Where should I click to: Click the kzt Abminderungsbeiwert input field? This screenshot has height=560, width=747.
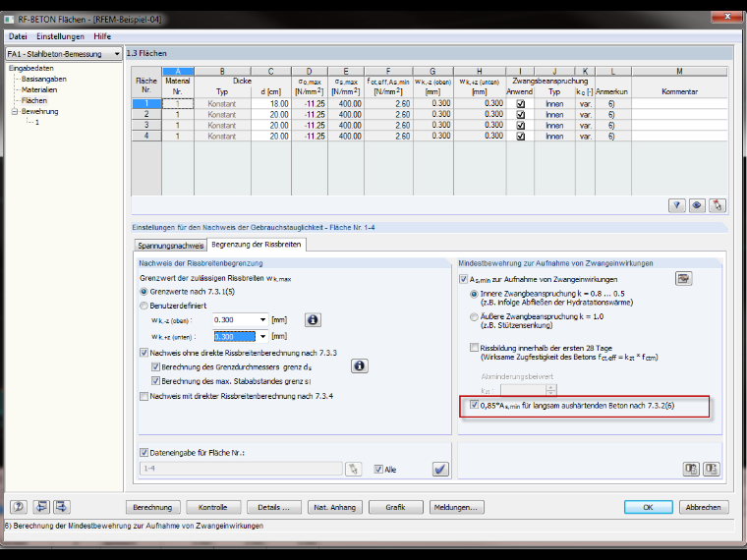pos(523,390)
